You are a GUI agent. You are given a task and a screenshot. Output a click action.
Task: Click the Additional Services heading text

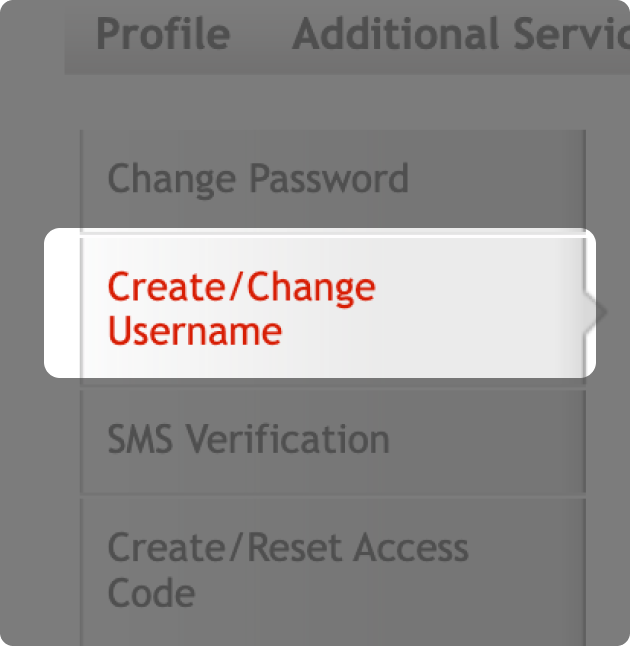click(460, 35)
